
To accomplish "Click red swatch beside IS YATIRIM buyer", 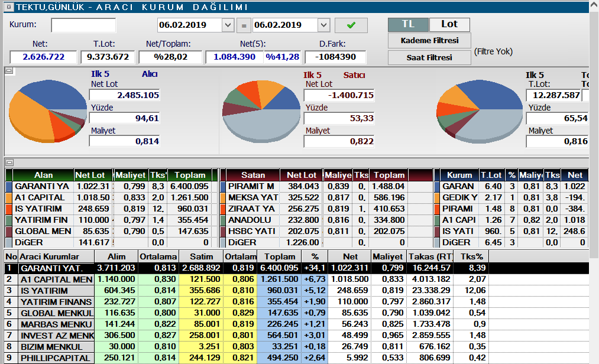I will (x=9, y=209).
